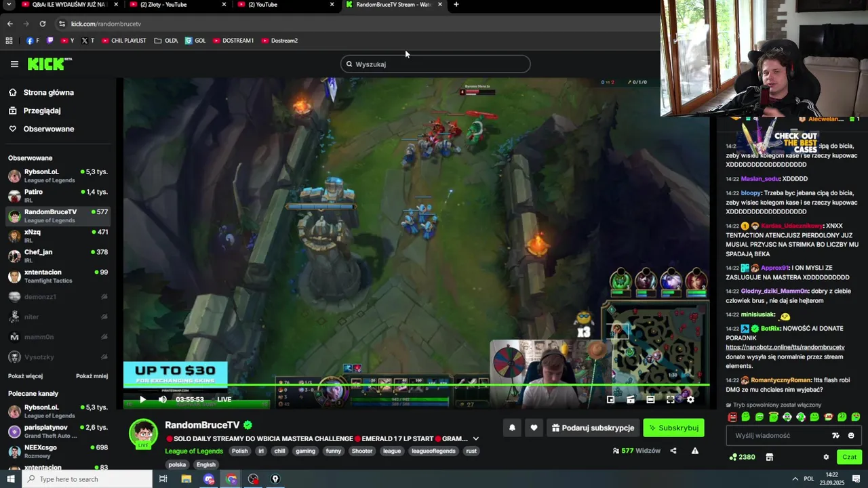The height and width of the screenshot is (488, 868).
Task: Open xNzq channel in sidebar
Action: 58,236
